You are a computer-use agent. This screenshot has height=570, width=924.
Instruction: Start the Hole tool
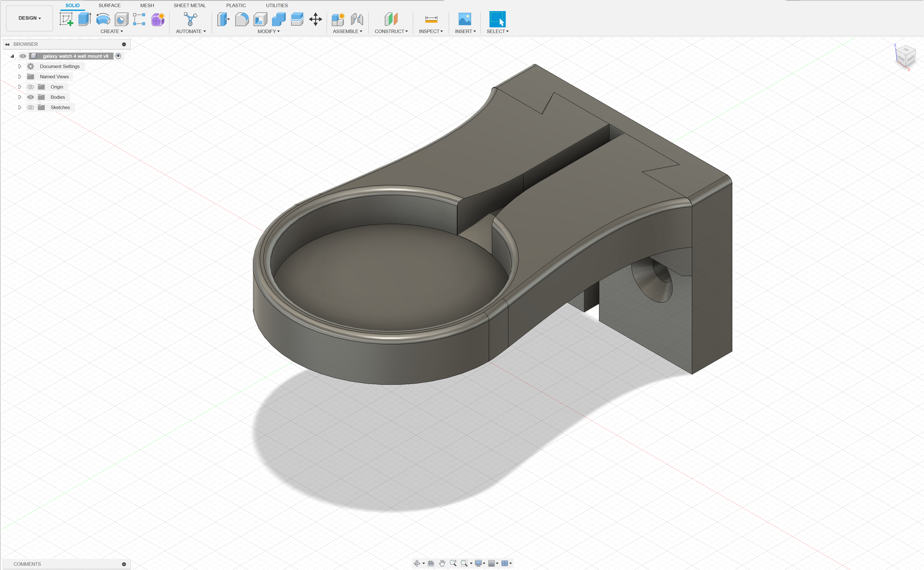point(121,19)
